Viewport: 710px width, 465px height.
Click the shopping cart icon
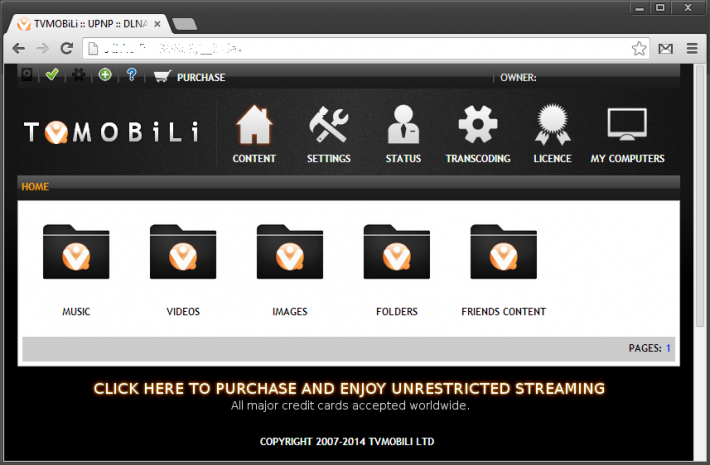coord(162,76)
